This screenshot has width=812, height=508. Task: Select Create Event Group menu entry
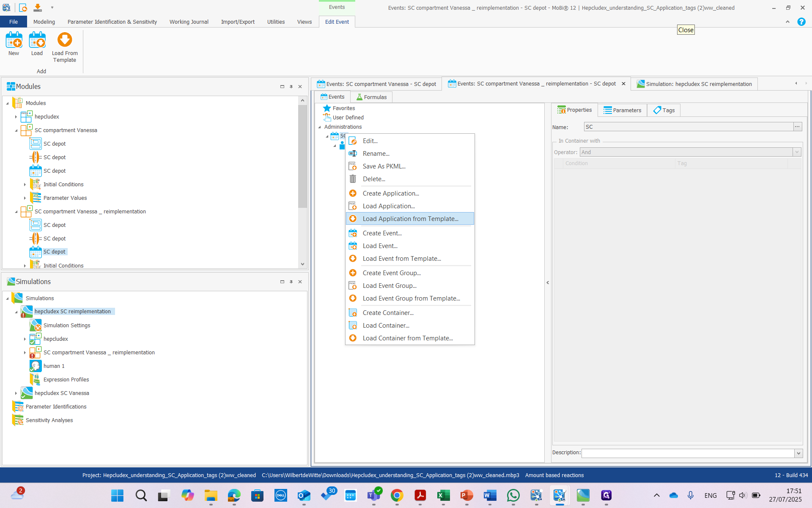click(x=391, y=273)
